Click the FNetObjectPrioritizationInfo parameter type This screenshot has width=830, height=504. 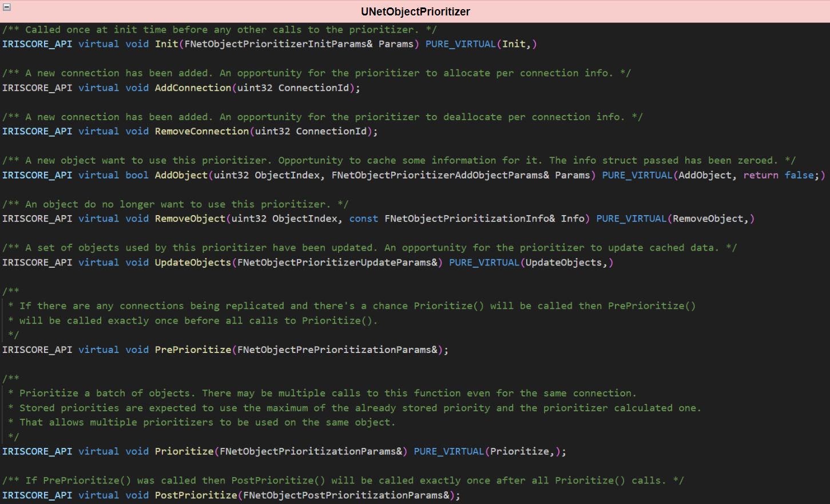469,219
